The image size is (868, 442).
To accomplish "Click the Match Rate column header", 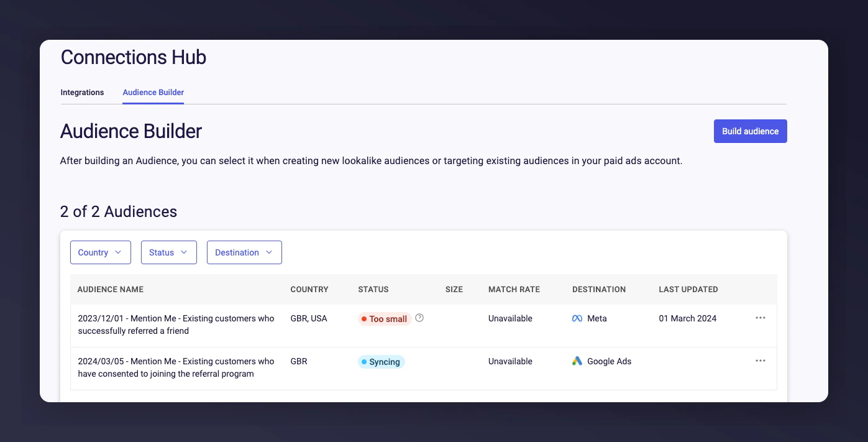I will coord(514,290).
